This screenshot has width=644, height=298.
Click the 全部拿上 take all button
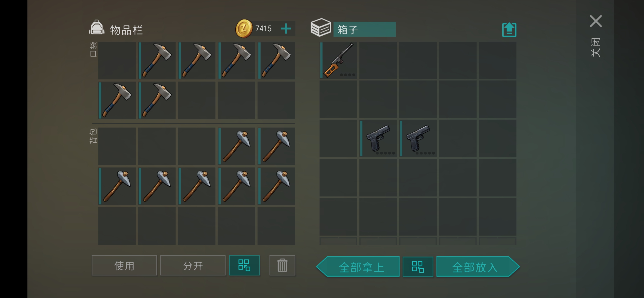[x=358, y=266]
